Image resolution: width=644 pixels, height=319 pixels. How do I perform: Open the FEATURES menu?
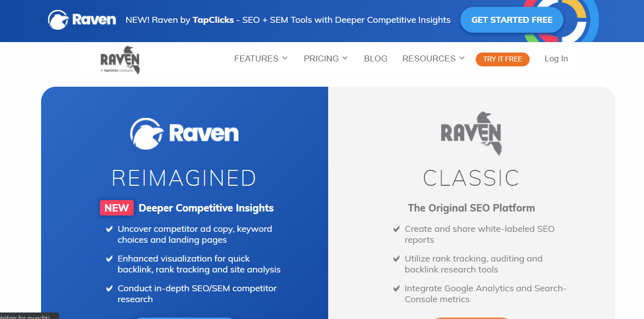pos(256,58)
